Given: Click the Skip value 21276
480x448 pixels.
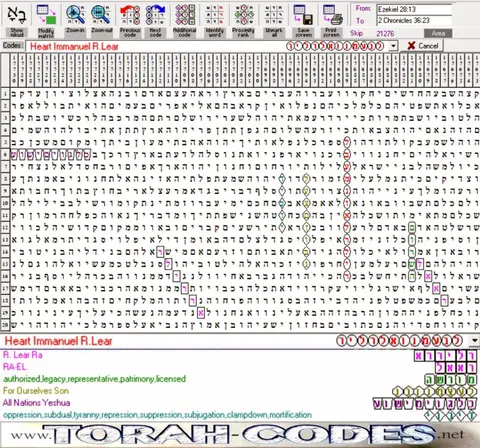Looking at the screenshot, I should click(x=385, y=33).
